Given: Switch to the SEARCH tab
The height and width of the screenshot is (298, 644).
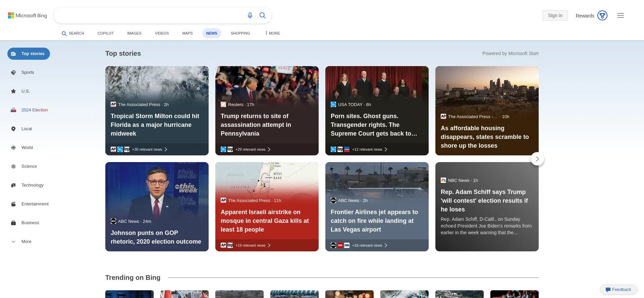Looking at the screenshot, I should coord(73,33).
